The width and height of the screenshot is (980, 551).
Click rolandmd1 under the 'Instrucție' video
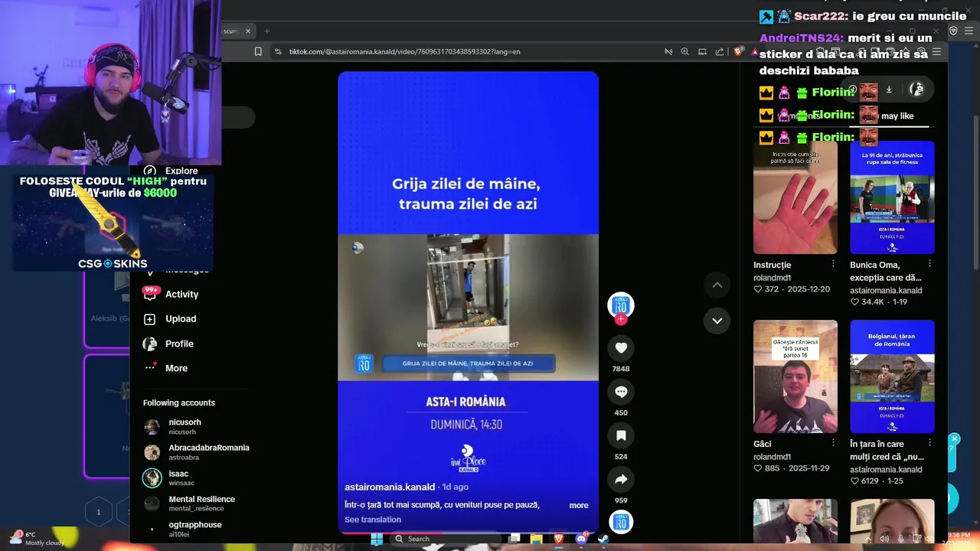coord(772,278)
